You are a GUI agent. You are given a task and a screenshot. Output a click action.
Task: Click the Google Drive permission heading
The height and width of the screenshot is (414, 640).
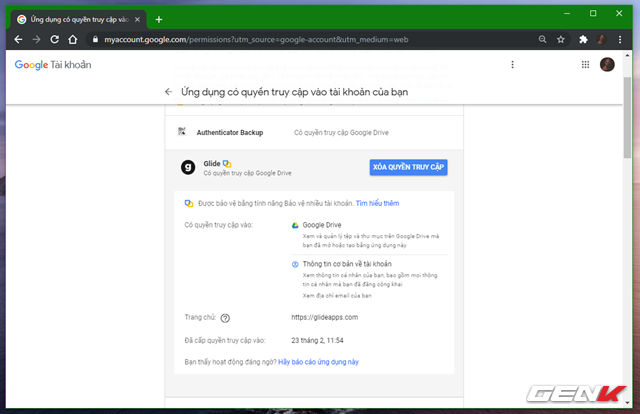point(322,225)
